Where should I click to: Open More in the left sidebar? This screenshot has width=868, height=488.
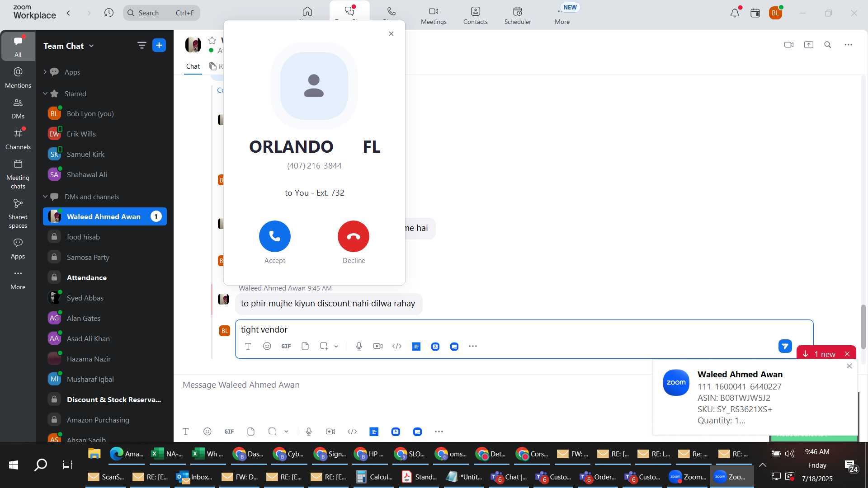pos(18,280)
